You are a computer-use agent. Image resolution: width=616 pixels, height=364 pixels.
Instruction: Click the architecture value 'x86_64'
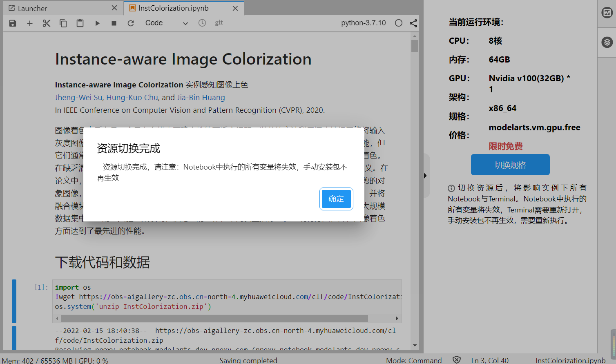click(x=503, y=108)
